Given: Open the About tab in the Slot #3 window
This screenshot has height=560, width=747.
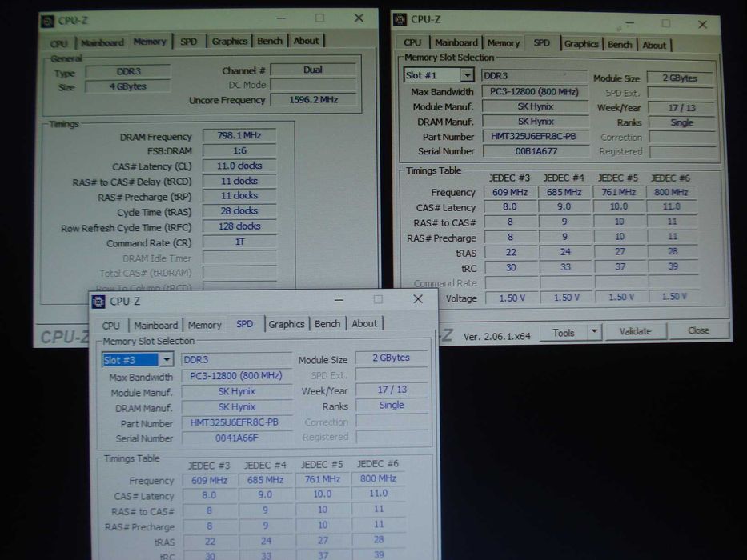Looking at the screenshot, I should 364,323.
